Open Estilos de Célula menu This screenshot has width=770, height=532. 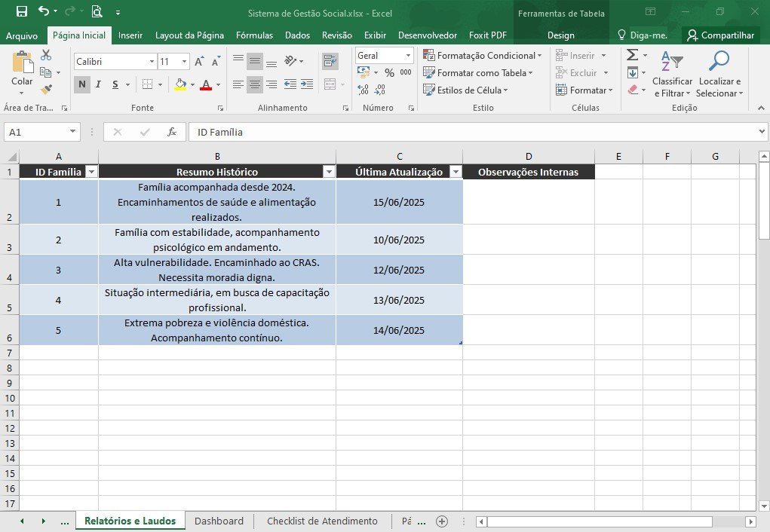click(x=465, y=90)
